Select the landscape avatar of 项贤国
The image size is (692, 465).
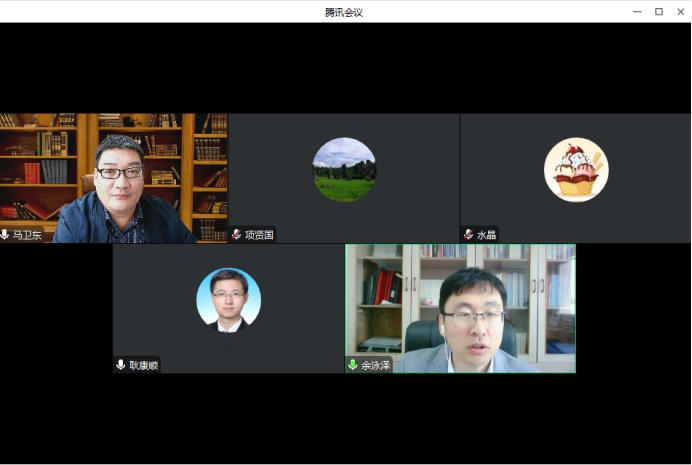click(x=344, y=170)
